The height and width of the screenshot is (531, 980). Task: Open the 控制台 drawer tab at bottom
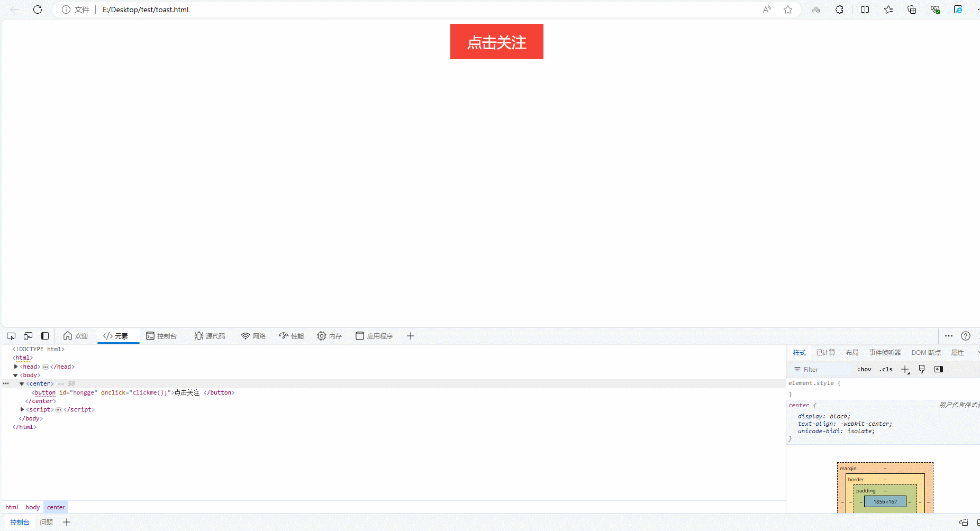(x=20, y=522)
